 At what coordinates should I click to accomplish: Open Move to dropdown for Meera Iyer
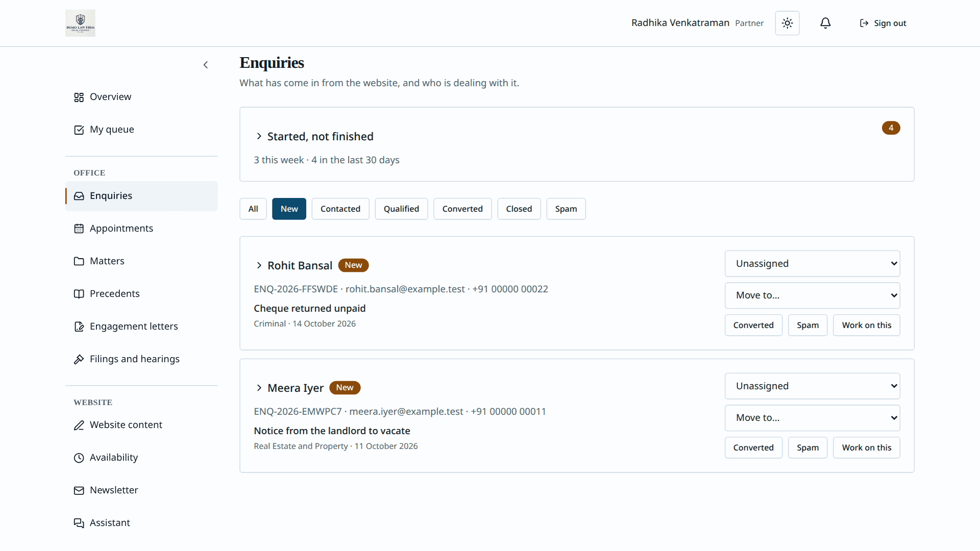pyautogui.click(x=812, y=418)
